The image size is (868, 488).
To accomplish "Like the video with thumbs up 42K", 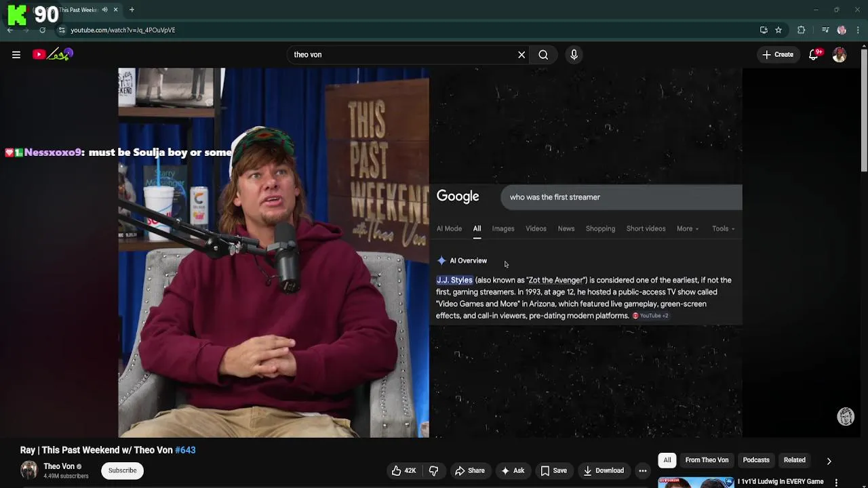I will coord(403,470).
